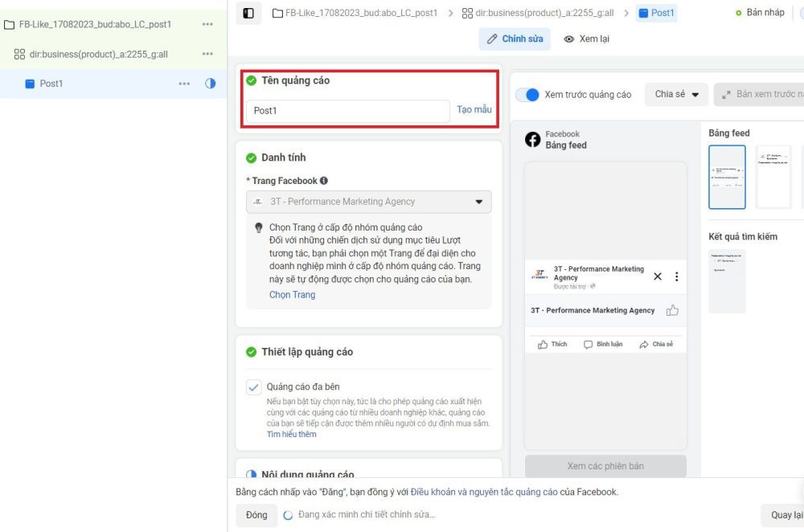The width and height of the screenshot is (804, 532).
Task: Open Trang Facebook page dropdown
Action: click(x=369, y=202)
